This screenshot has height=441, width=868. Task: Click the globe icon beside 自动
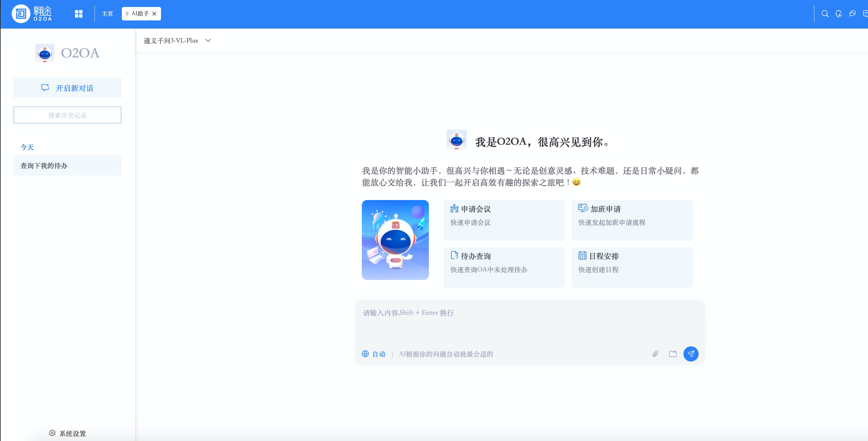click(x=365, y=354)
